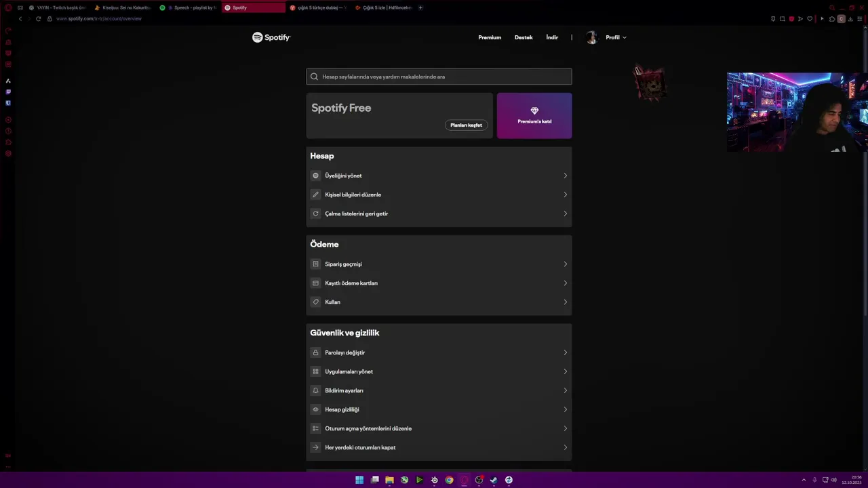The image size is (868, 488).
Task: Switch to the YAYIN Twitch browser tab
Action: point(57,7)
